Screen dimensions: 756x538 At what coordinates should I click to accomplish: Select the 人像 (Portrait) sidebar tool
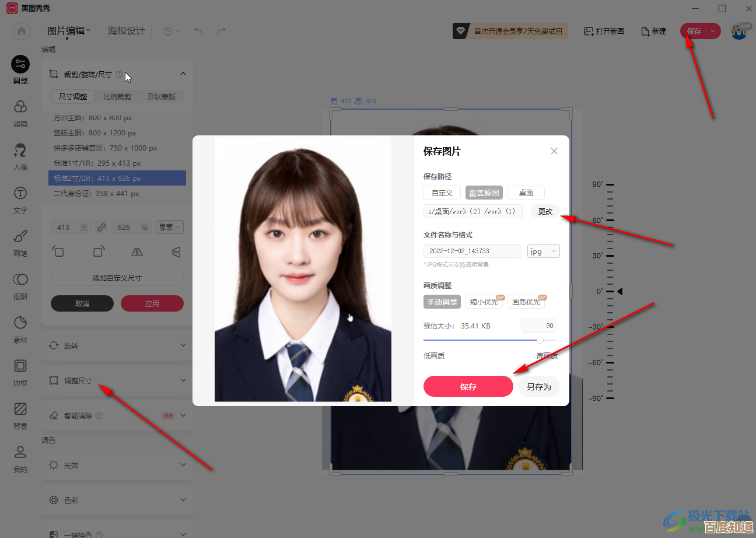click(20, 155)
